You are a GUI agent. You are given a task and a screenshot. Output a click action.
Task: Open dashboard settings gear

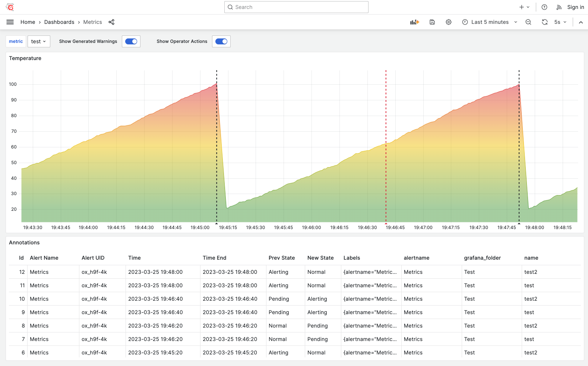click(x=449, y=22)
